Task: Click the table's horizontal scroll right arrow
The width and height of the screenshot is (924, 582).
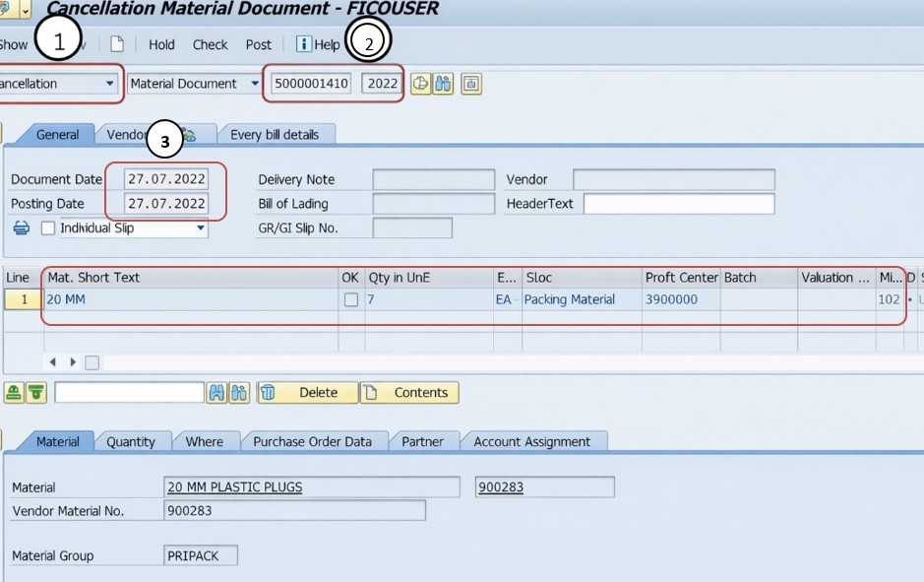Action: click(73, 362)
